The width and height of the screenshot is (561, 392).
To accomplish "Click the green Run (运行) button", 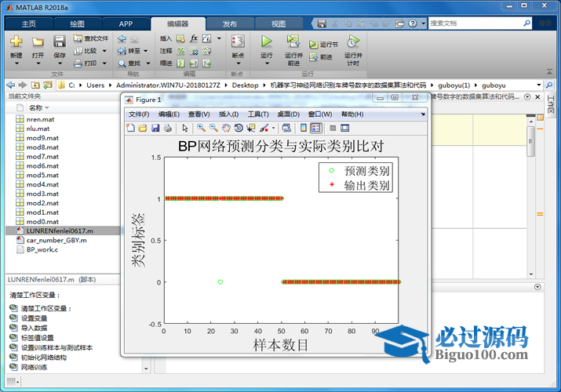I will click(266, 42).
